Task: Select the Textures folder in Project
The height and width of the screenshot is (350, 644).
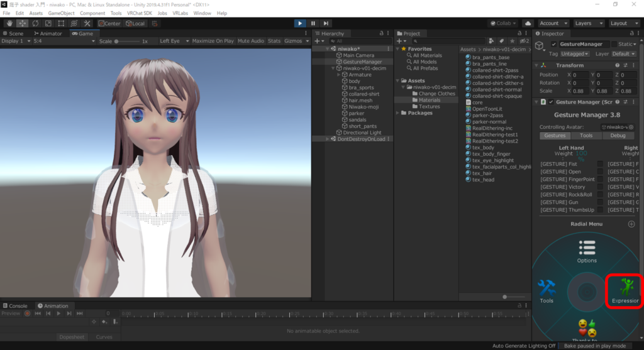Action: [x=429, y=107]
